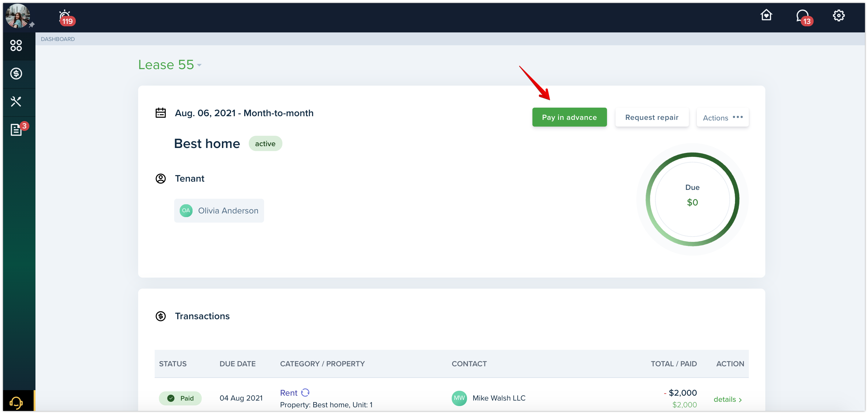
Task: Click the Mike Walsh LLC contact
Action: [x=499, y=398]
